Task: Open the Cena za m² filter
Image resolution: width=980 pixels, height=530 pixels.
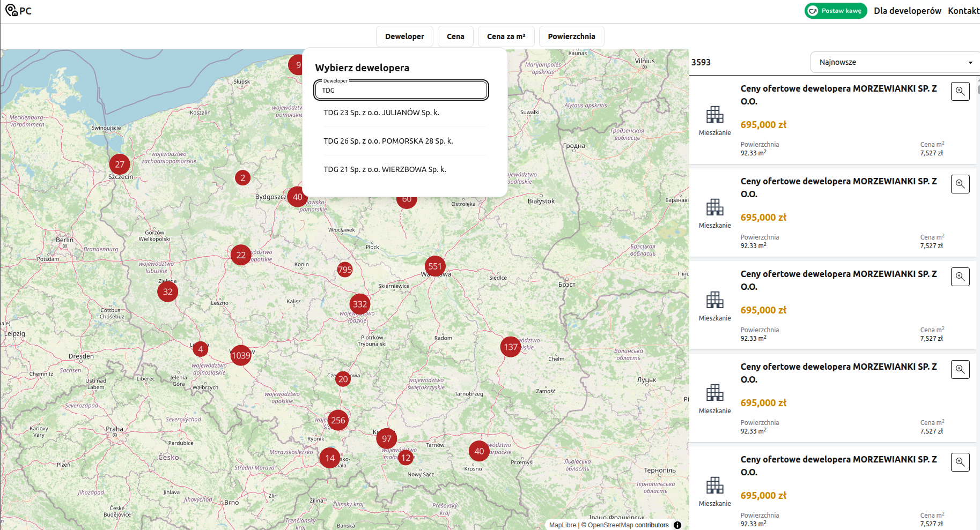Action: (x=506, y=36)
